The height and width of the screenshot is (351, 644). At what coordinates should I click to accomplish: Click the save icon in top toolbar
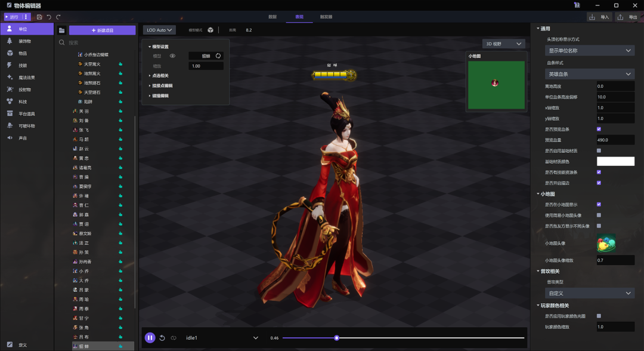39,17
